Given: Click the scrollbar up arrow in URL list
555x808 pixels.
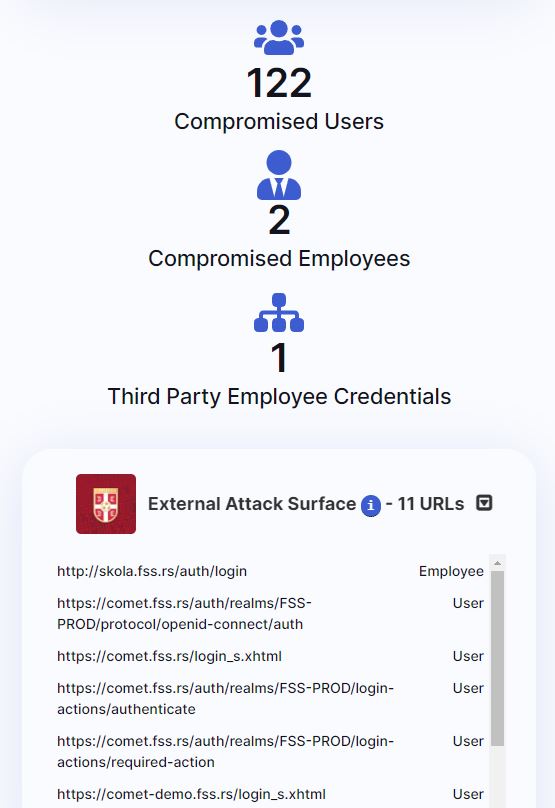Looking at the screenshot, I should click(497, 563).
